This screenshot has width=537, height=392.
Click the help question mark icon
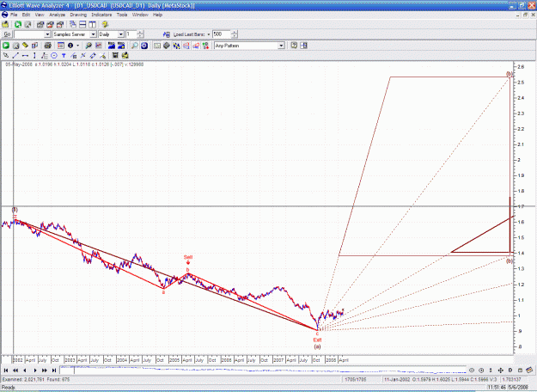coord(294,46)
